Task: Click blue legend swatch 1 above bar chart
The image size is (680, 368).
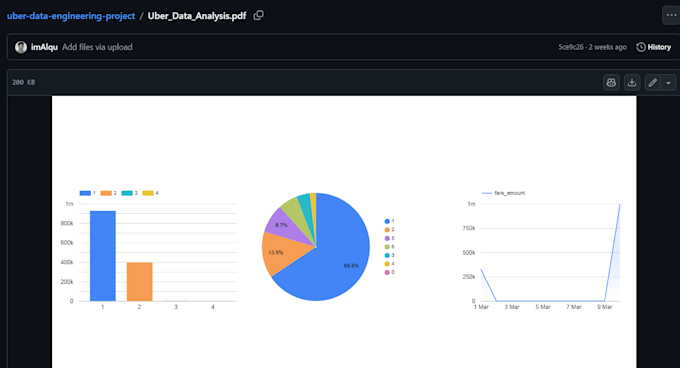Action: [85, 193]
